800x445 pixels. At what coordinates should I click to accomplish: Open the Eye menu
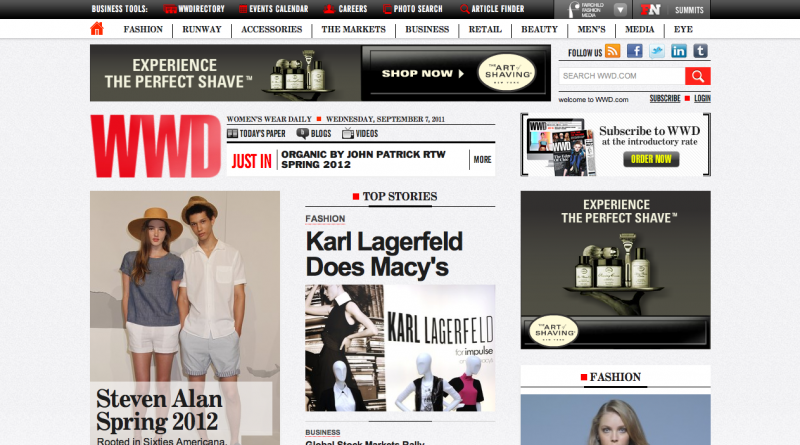(x=683, y=29)
